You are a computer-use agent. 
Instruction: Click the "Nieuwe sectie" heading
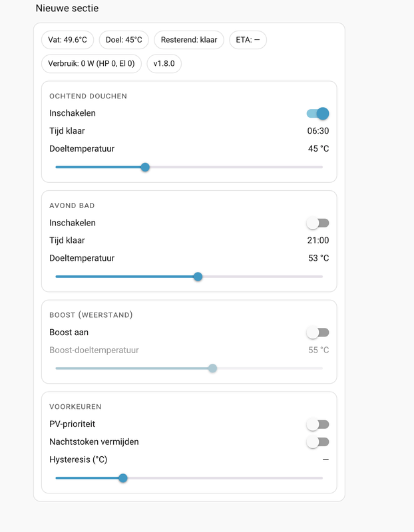67,9
